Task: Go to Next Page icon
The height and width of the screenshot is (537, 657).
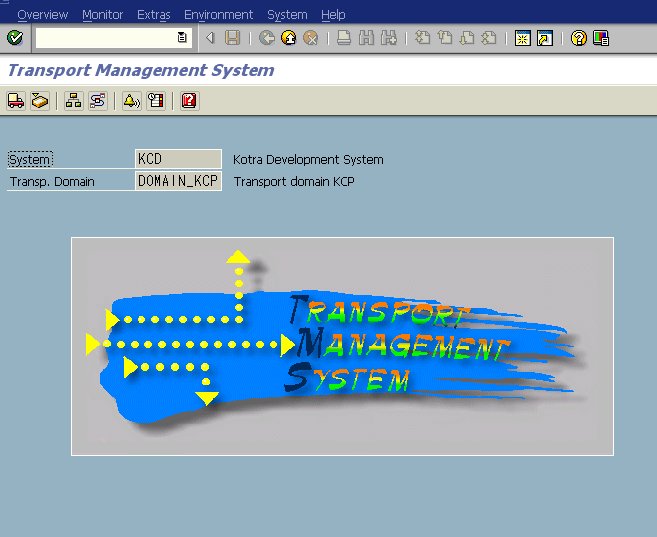Action: pyautogui.click(x=467, y=38)
